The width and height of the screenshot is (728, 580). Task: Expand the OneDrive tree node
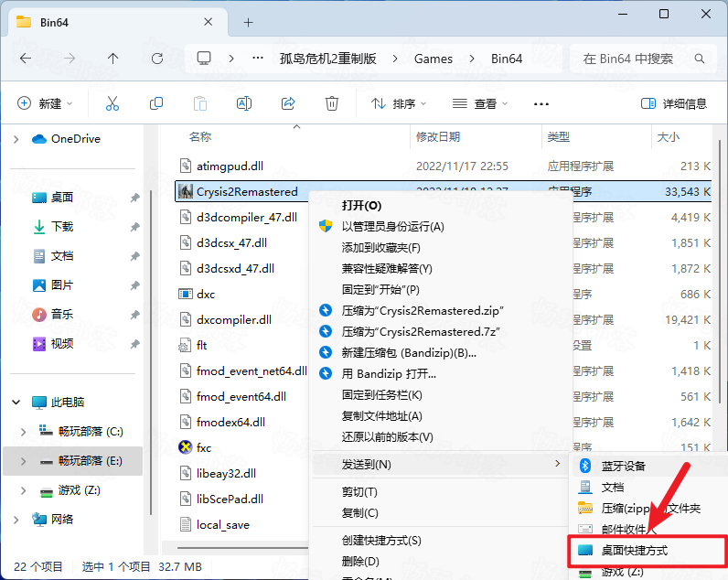tap(16, 139)
